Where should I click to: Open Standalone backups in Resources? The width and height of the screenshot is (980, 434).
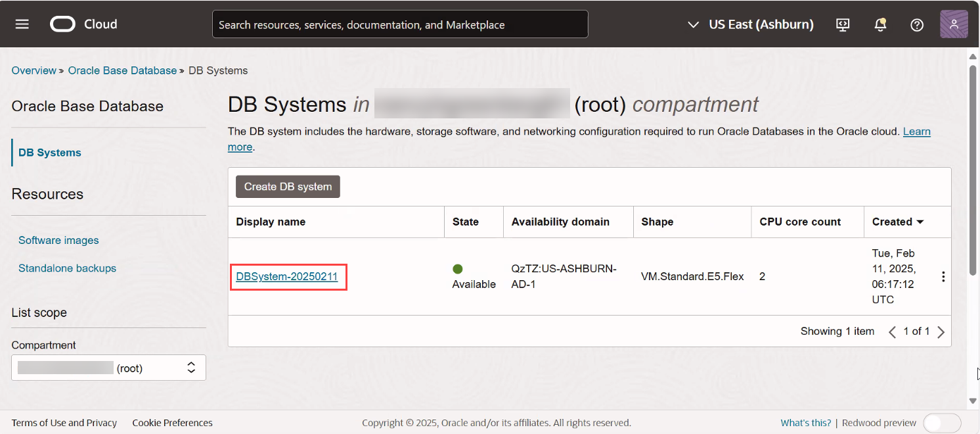click(67, 268)
